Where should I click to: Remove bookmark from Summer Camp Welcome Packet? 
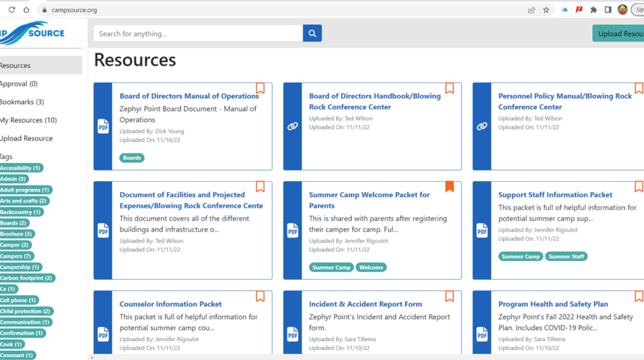449,187
